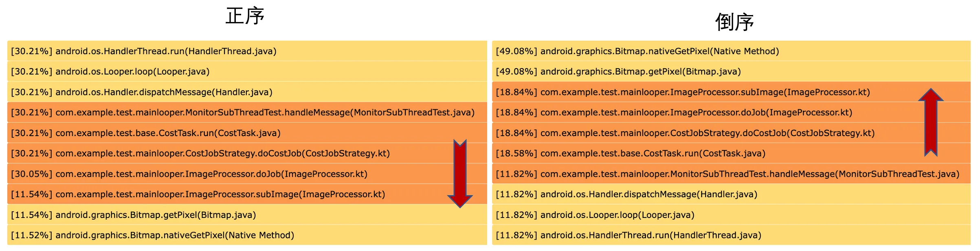Select the 11.82% MonitorSubThreadTest.handleMessage row
The width and height of the screenshot is (980, 251).
(x=731, y=174)
